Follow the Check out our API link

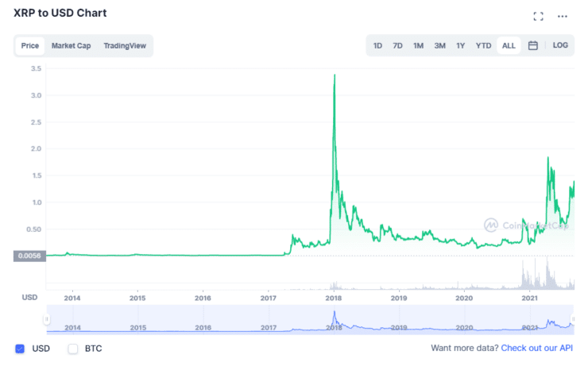[536, 348]
